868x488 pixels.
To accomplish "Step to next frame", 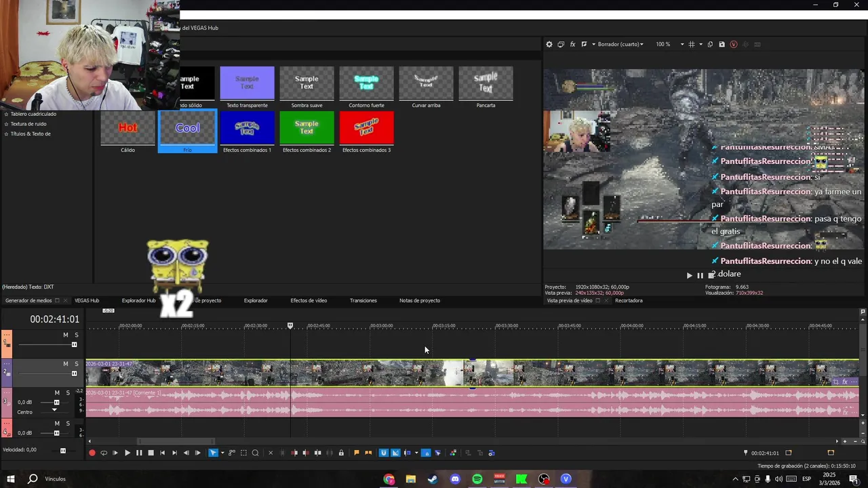I will coord(197,453).
